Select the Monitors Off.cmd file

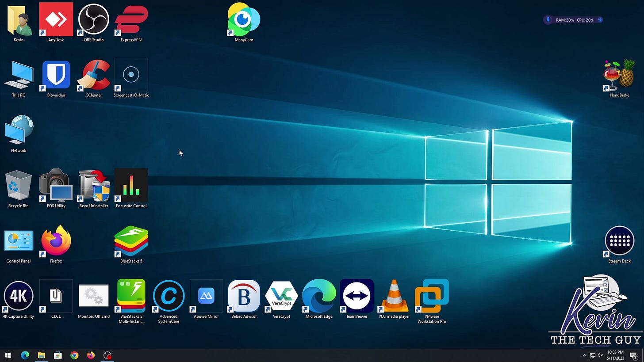pos(94,301)
